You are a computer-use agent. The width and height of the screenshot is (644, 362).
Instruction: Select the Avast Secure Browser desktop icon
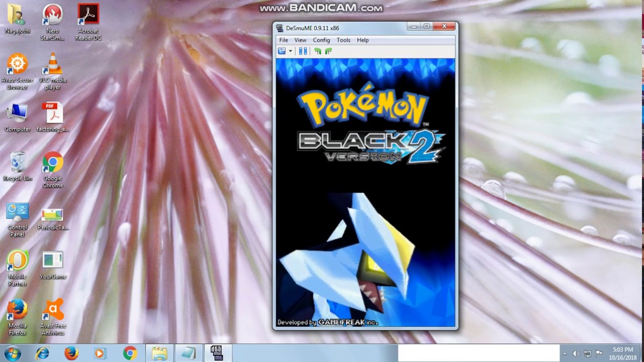tap(17, 71)
